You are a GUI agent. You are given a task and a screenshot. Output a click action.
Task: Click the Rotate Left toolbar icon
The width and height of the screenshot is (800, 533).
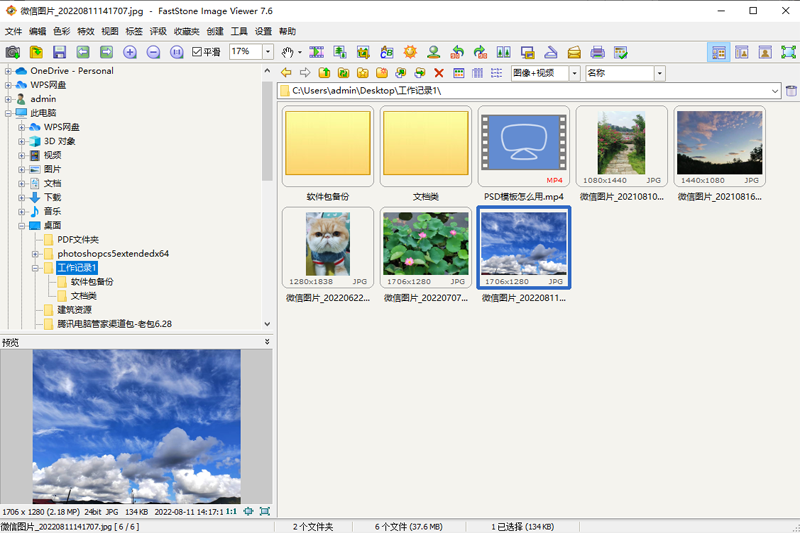457,52
